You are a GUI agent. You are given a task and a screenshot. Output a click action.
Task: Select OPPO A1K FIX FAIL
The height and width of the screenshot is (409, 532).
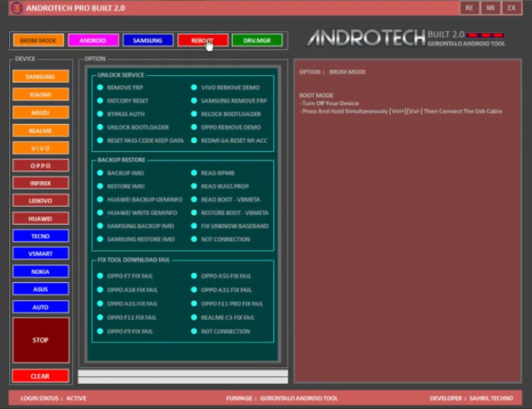128,290
